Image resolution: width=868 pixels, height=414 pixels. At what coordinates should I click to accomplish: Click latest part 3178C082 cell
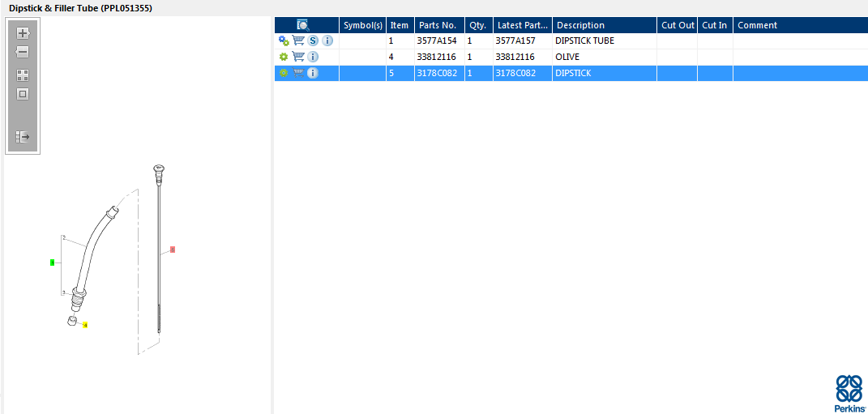click(523, 73)
